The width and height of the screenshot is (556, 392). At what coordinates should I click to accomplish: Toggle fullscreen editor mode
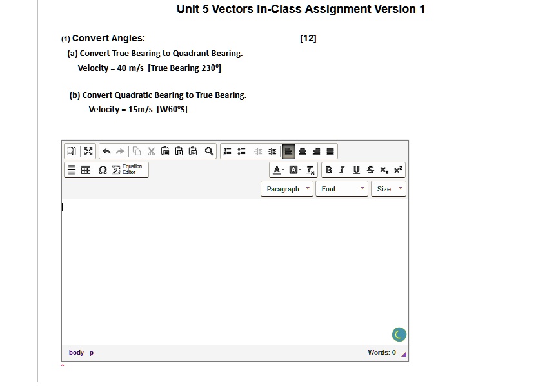click(x=88, y=151)
